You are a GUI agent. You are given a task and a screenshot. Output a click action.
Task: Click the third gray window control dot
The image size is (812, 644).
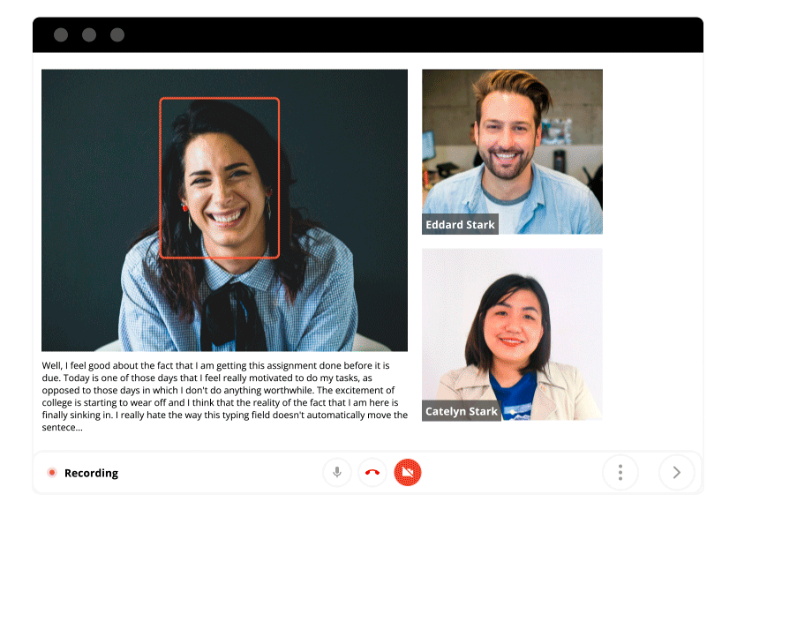click(117, 35)
